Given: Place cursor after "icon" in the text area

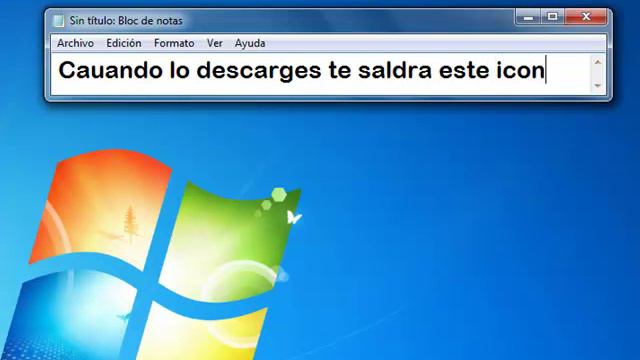Looking at the screenshot, I should click(x=545, y=70).
